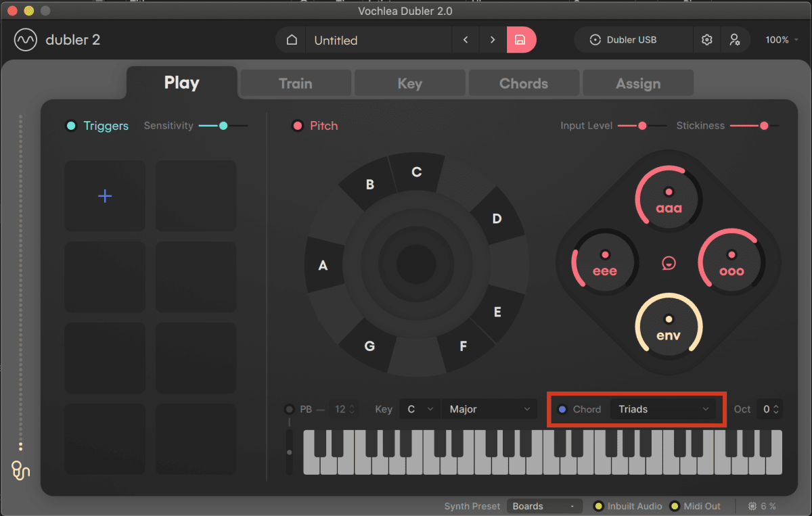Open the Synth Preset dropdown showing Boards
The width and height of the screenshot is (812, 516).
[x=544, y=505]
